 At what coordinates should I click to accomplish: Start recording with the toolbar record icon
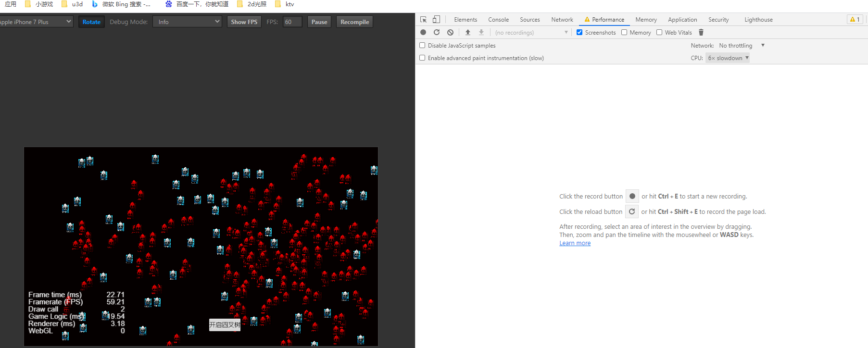tap(423, 32)
